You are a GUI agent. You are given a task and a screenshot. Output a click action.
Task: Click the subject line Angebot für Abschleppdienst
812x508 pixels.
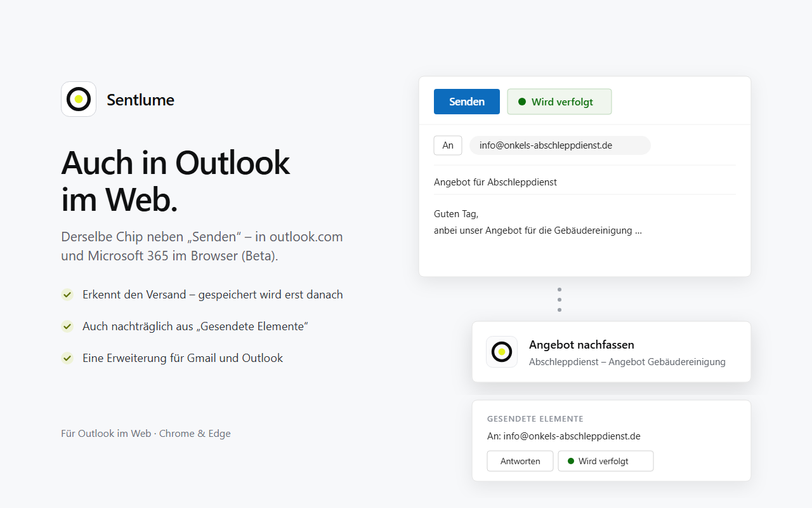tap(495, 182)
